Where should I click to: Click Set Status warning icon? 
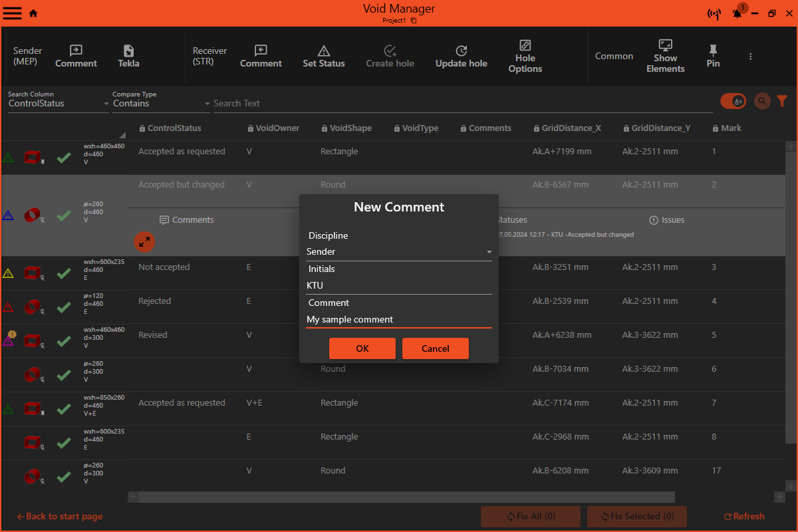click(x=324, y=51)
